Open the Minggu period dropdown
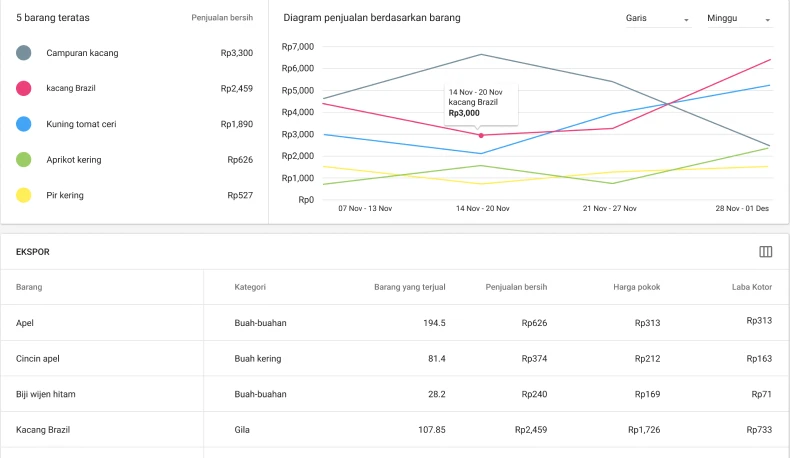Image resolution: width=790 pixels, height=458 pixels. click(738, 19)
